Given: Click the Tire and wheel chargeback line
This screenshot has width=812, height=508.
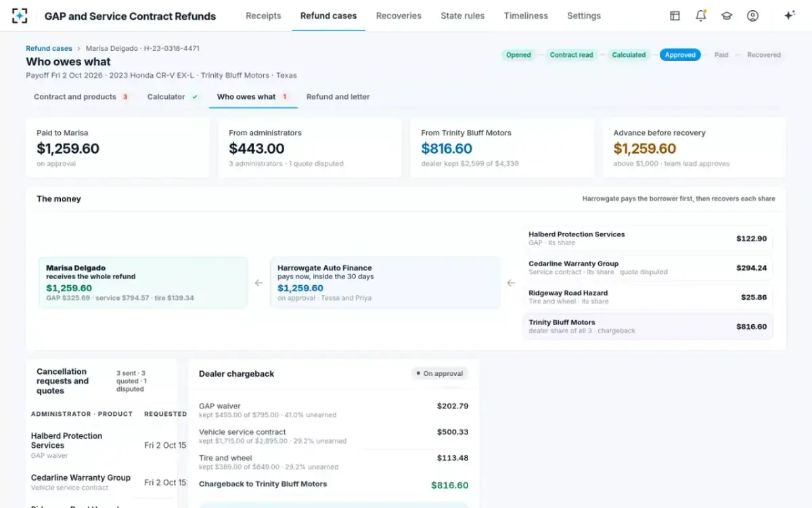Looking at the screenshot, I should tap(334, 462).
